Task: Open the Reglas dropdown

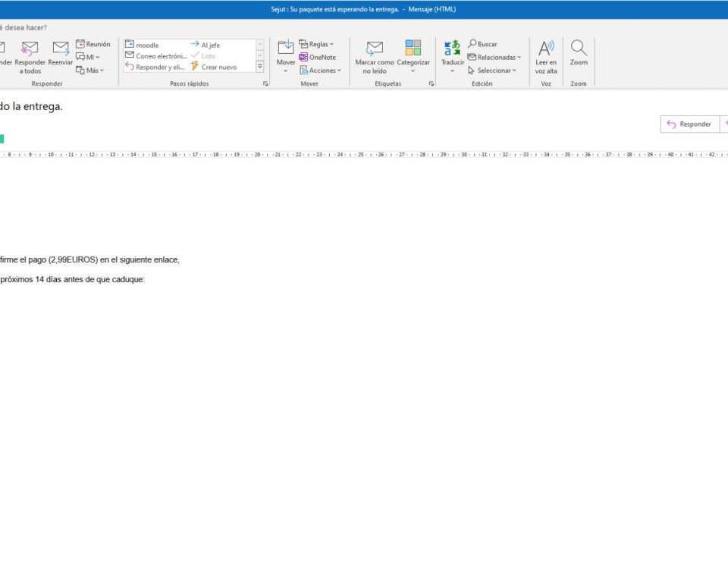Action: point(316,44)
